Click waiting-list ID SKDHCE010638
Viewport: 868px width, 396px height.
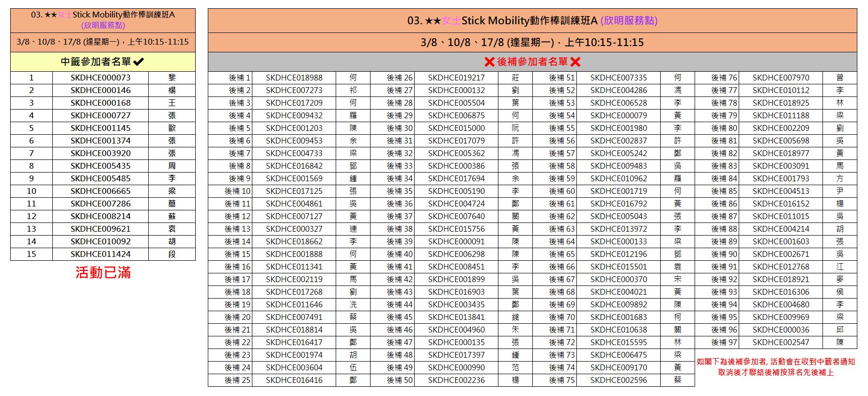pos(619,330)
